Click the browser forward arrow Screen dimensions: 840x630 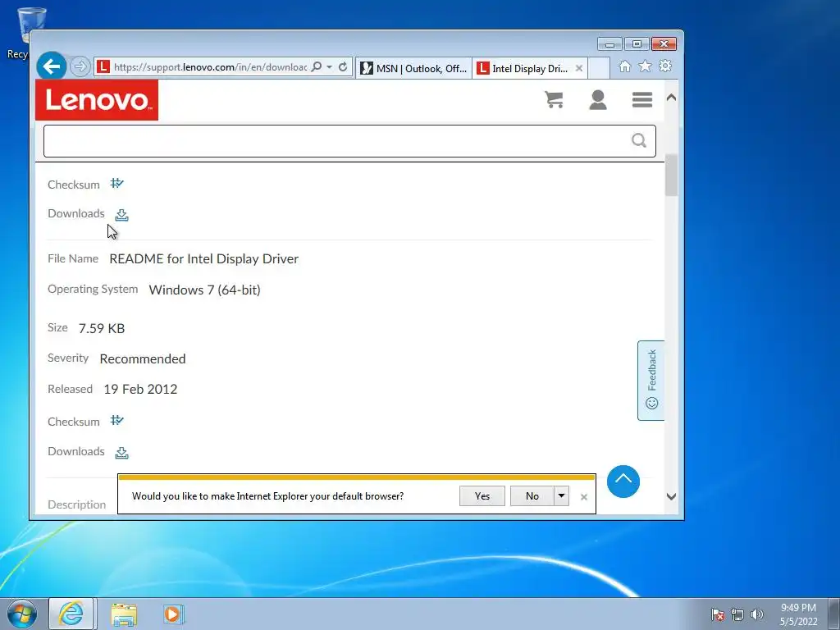coord(80,66)
